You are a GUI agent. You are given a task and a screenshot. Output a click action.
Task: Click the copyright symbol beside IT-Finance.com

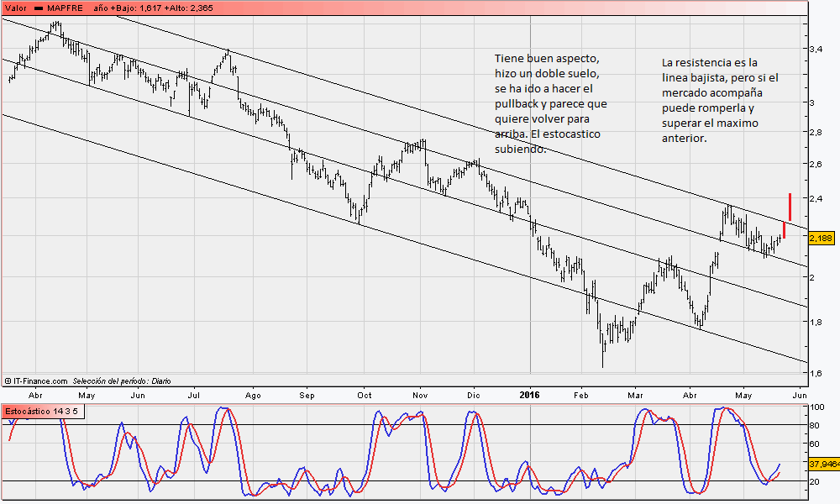[x=8, y=381]
